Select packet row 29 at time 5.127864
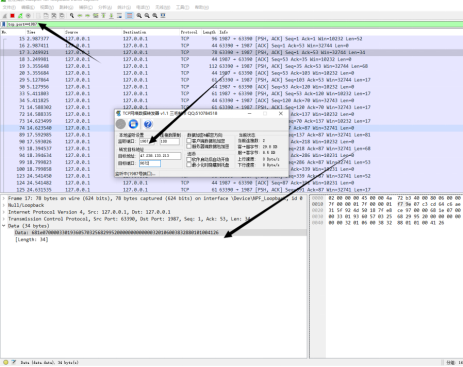This screenshot has height=367, width=463. (x=231, y=80)
